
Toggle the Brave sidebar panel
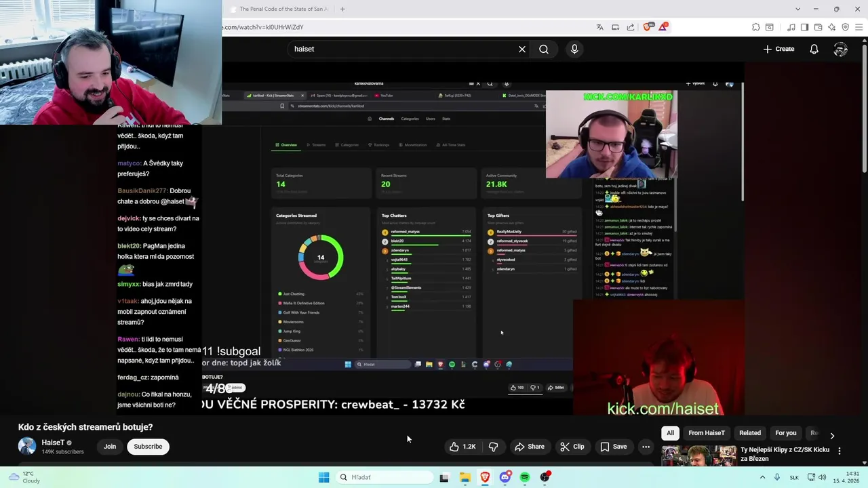(x=805, y=27)
